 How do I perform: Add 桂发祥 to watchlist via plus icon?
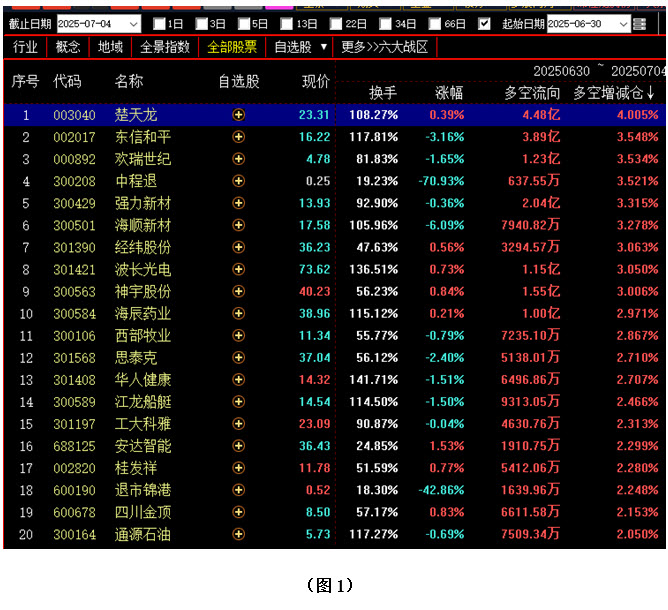239,468
